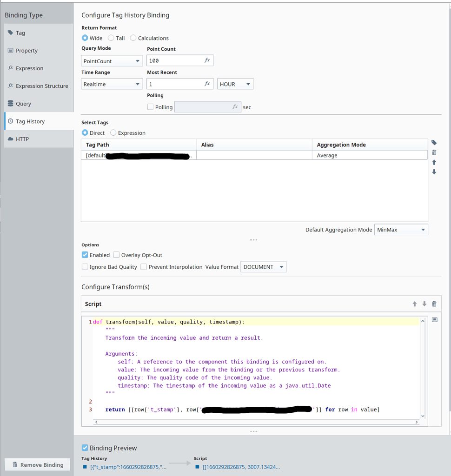Open the fx expression editor for Point Count
The height and width of the screenshot is (476, 451).
pyautogui.click(x=207, y=60)
